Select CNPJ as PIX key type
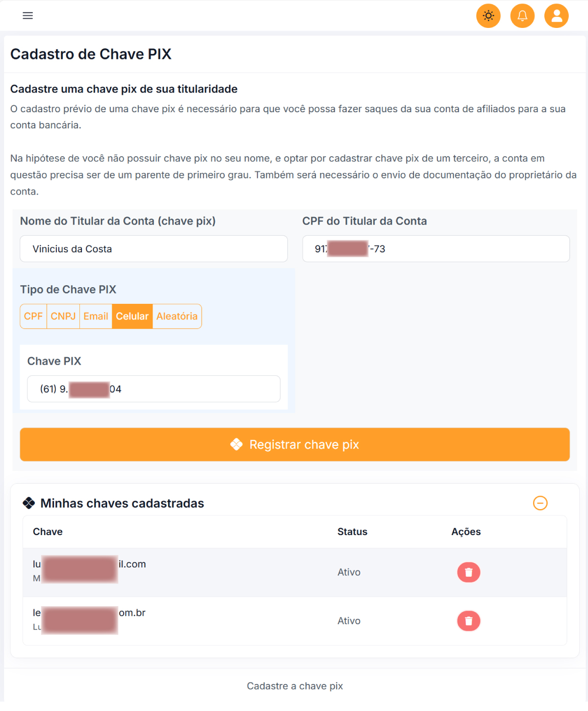Screen dimensions: 588x711 63,317
